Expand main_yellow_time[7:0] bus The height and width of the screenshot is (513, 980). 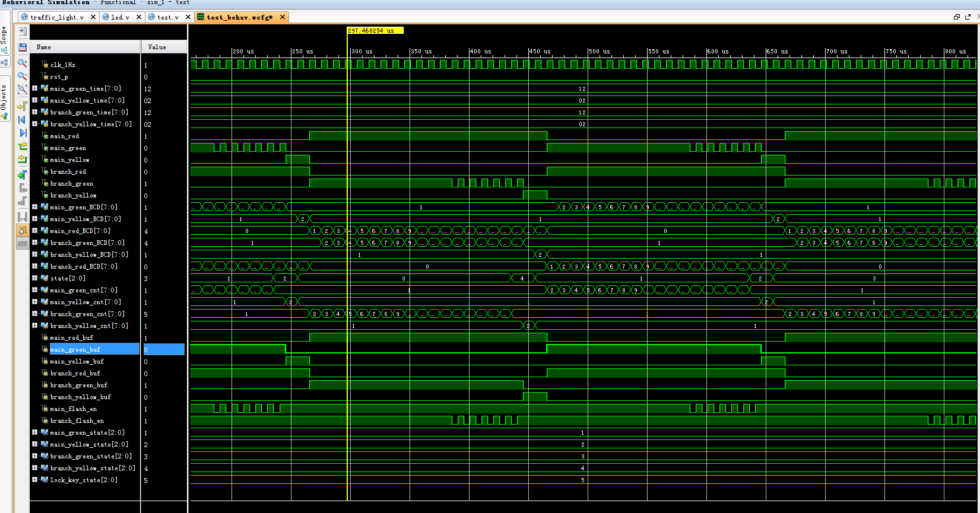(x=35, y=100)
